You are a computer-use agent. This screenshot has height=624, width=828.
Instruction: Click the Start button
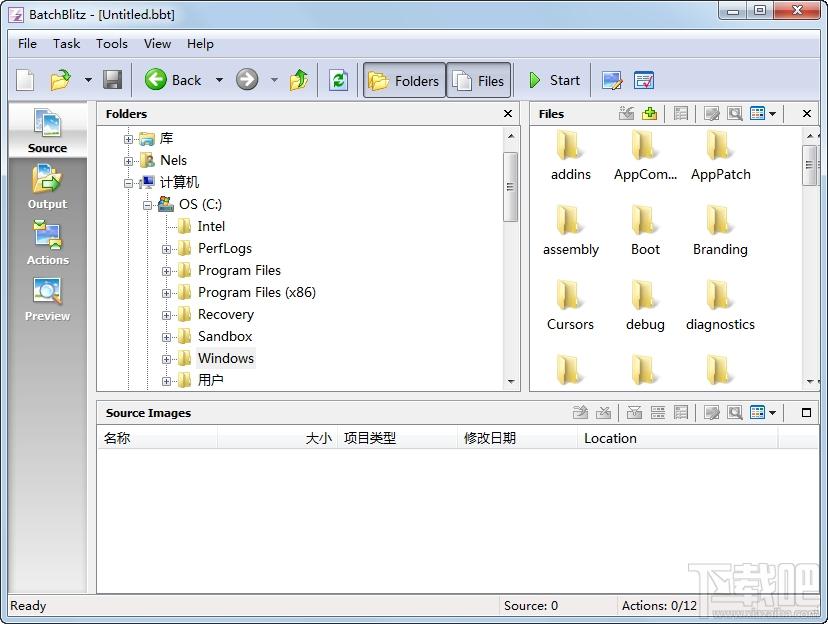click(x=554, y=80)
